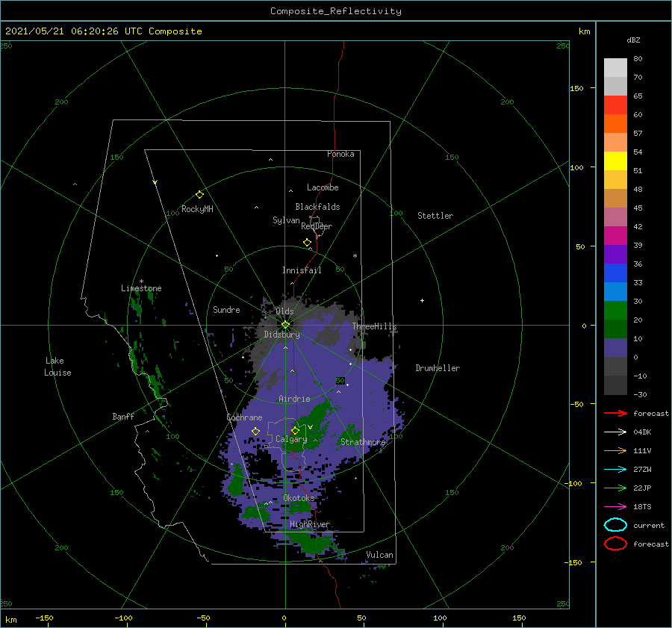Click the Cochrane label

coord(244,417)
